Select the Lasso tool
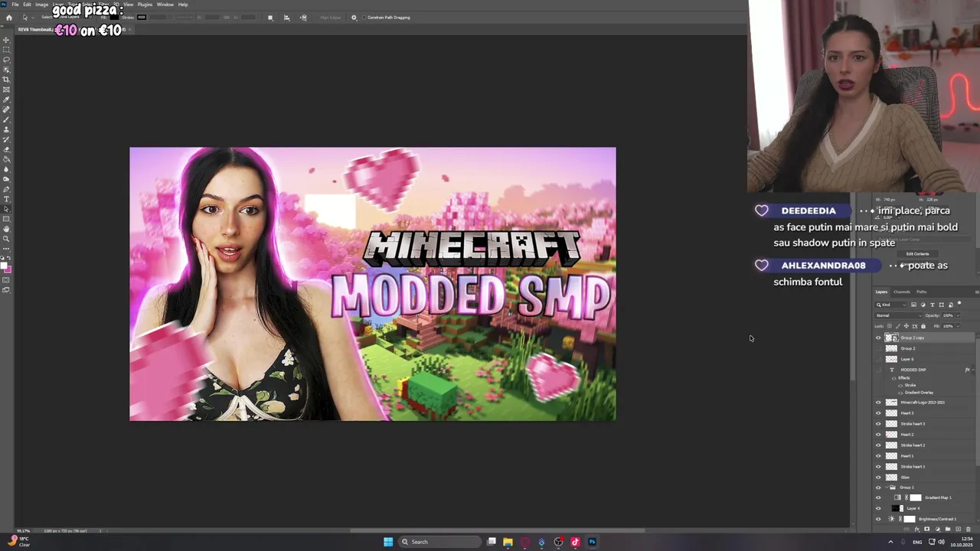Viewport: 980px width, 551px height. pos(6,59)
